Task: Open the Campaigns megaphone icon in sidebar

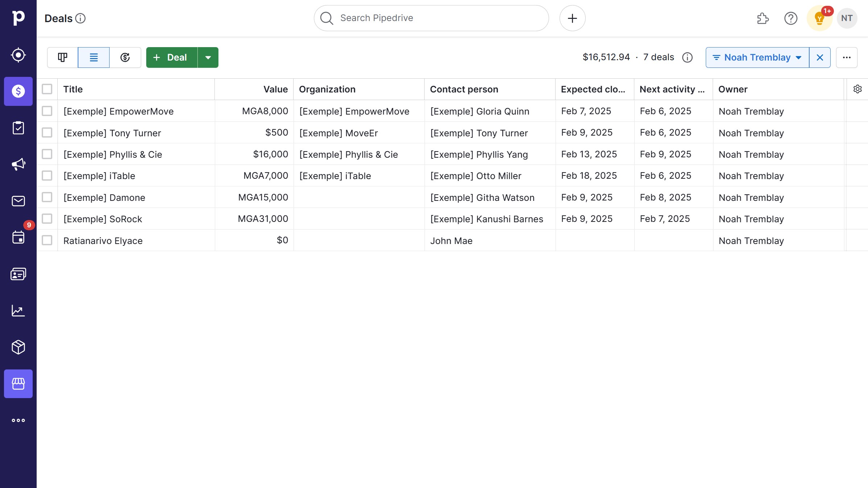Action: tap(18, 164)
